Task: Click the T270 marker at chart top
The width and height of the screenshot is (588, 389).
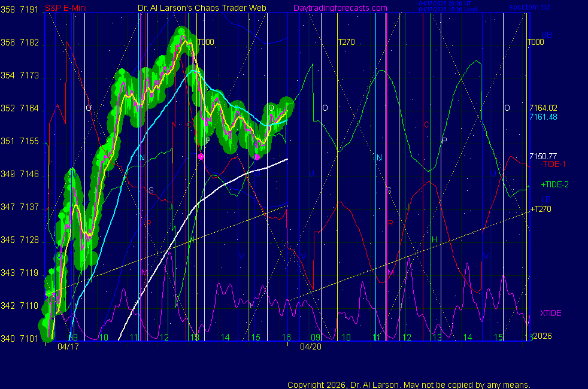Action: click(x=347, y=42)
